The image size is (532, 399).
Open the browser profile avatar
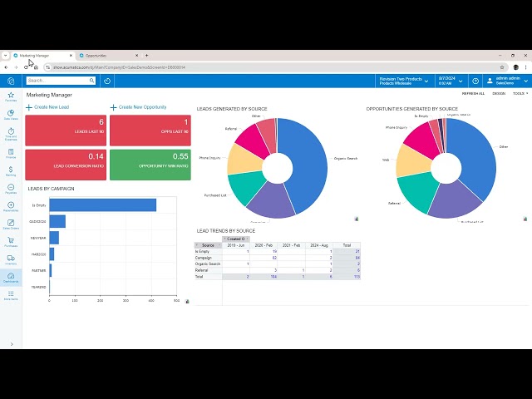[515, 67]
